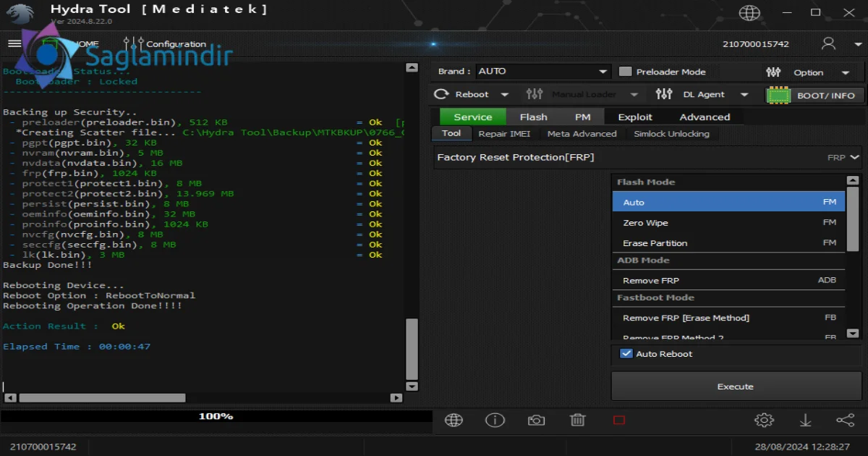
Task: Click the green chip BOOT/INFO icon
Action: tap(778, 95)
